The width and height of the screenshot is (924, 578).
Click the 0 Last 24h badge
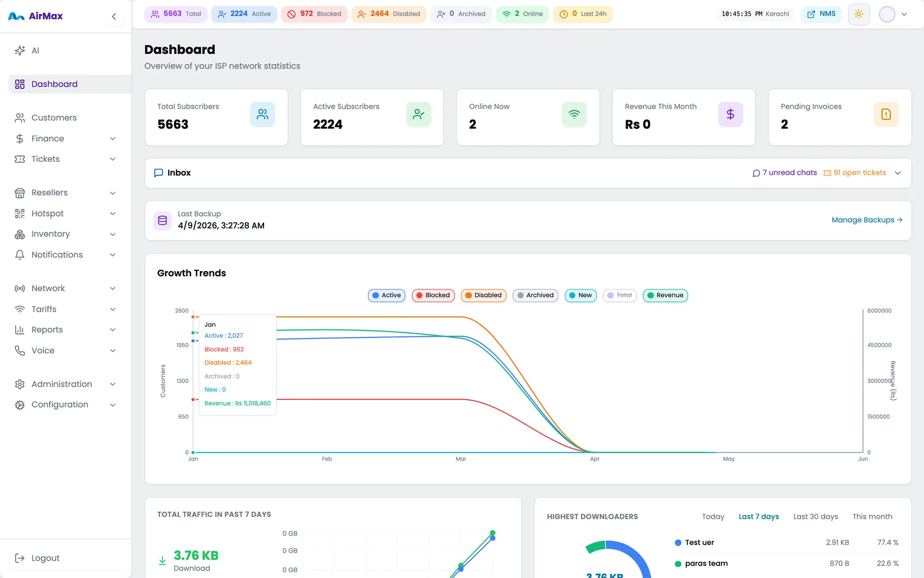pyautogui.click(x=583, y=14)
